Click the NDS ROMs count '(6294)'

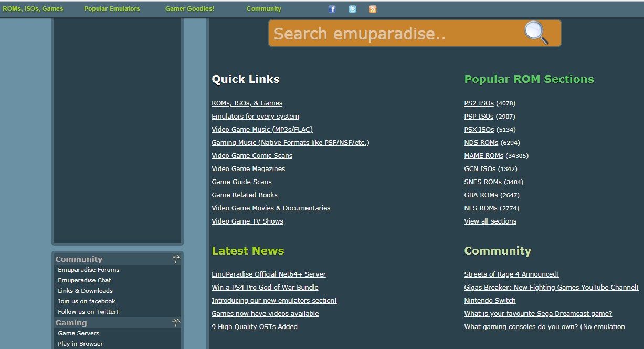click(510, 143)
